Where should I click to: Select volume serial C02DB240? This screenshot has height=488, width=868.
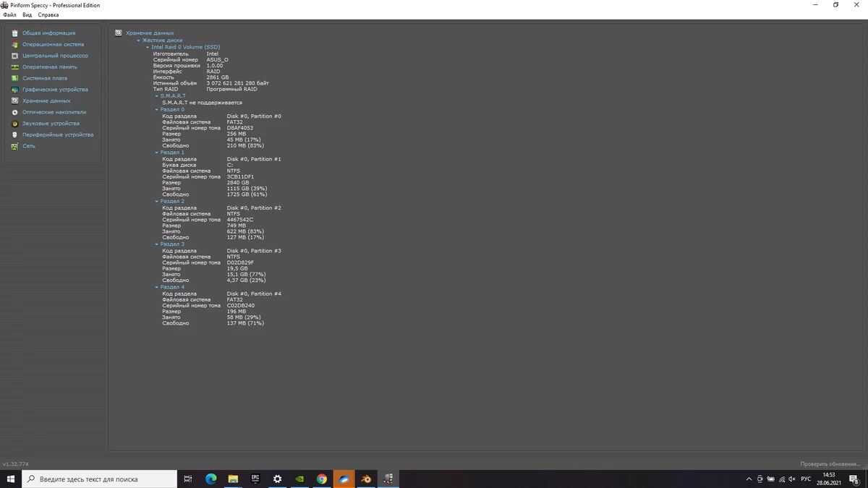click(x=241, y=306)
